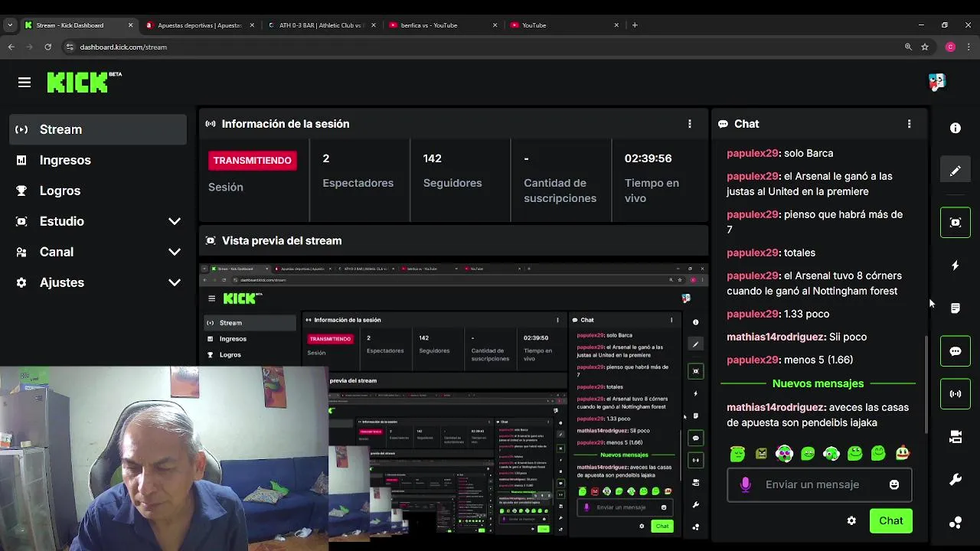The width and height of the screenshot is (980, 551).
Task: Open Stream in left sidebar
Action: (99, 129)
